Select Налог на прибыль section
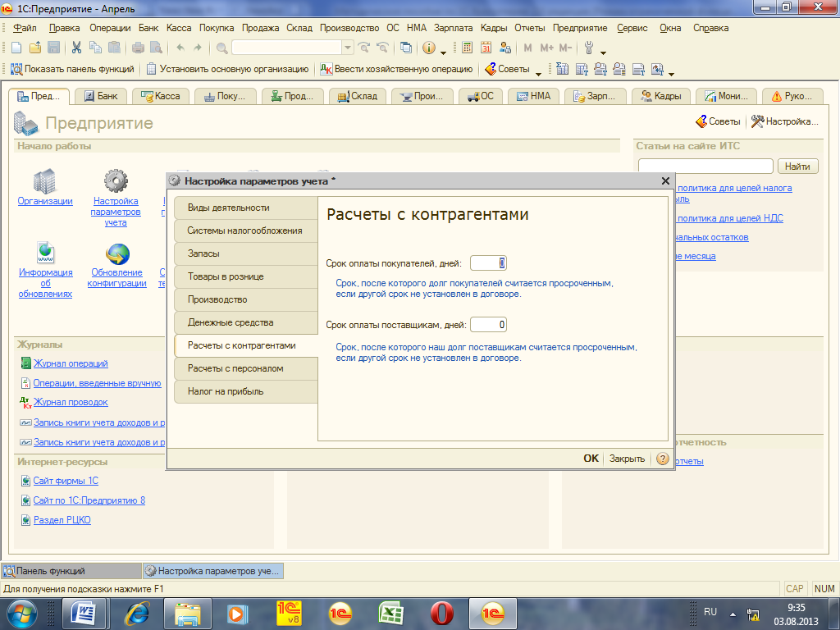 coord(246,391)
